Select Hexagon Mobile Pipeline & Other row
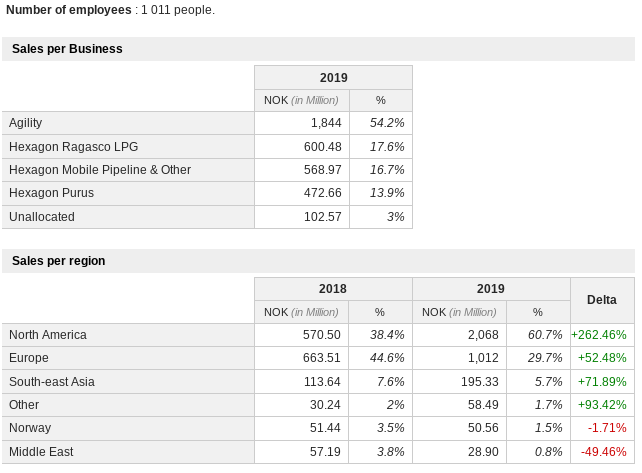642x473 pixels. point(100,170)
